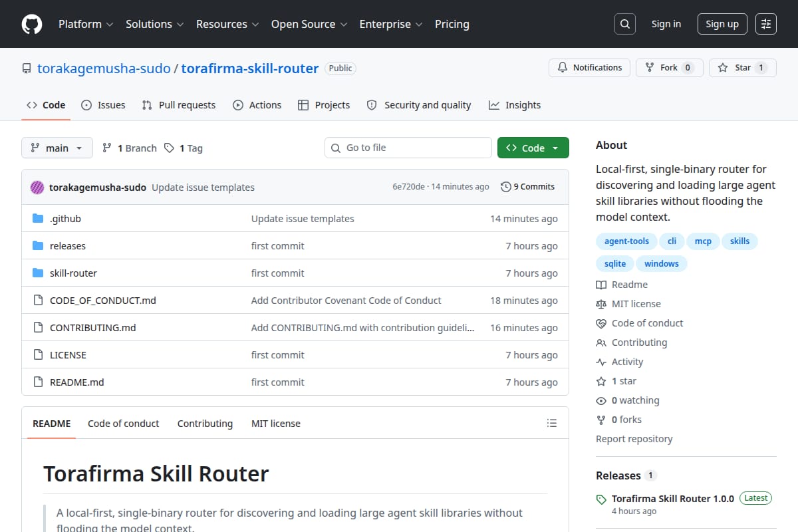Viewport: 798px width, 532px height.
Task: Open commit hash 6e720de
Action: click(408, 187)
